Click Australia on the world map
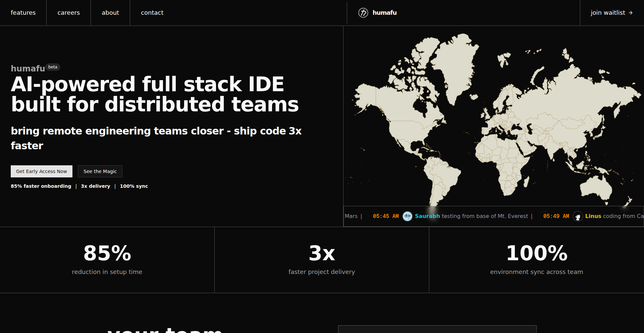Screen dimensions: 644x333 (596, 187)
